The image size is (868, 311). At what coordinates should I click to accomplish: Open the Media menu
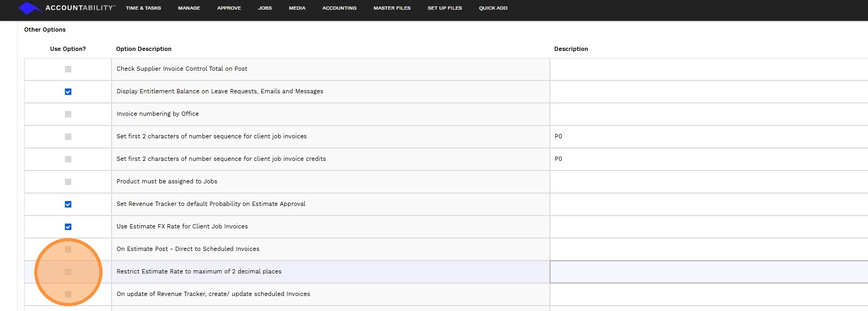(x=297, y=8)
